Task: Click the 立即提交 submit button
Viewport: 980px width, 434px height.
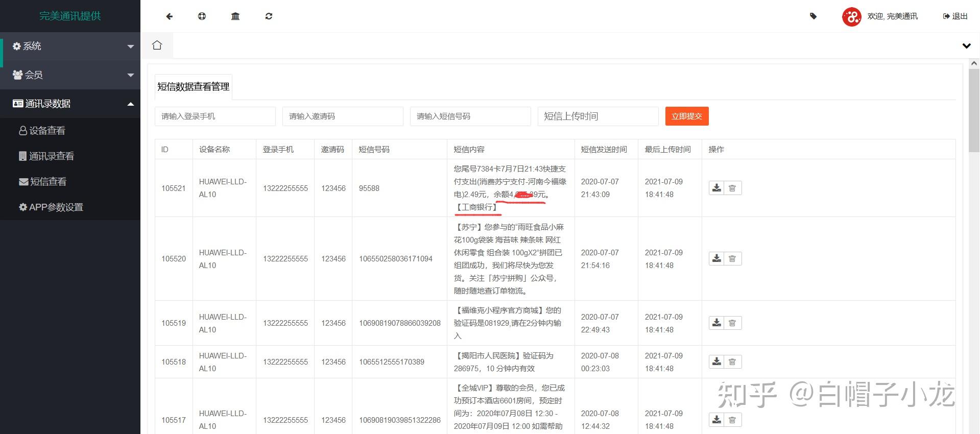Action: pyautogui.click(x=687, y=116)
